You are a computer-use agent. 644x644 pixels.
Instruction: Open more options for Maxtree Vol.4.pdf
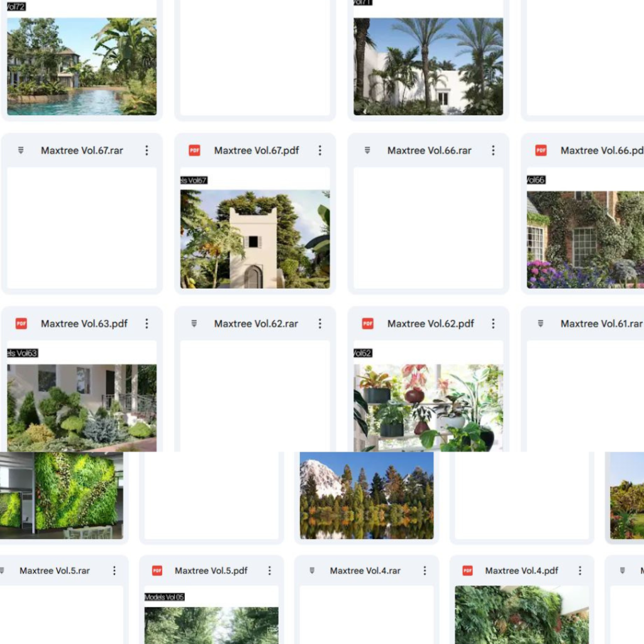[580, 570]
